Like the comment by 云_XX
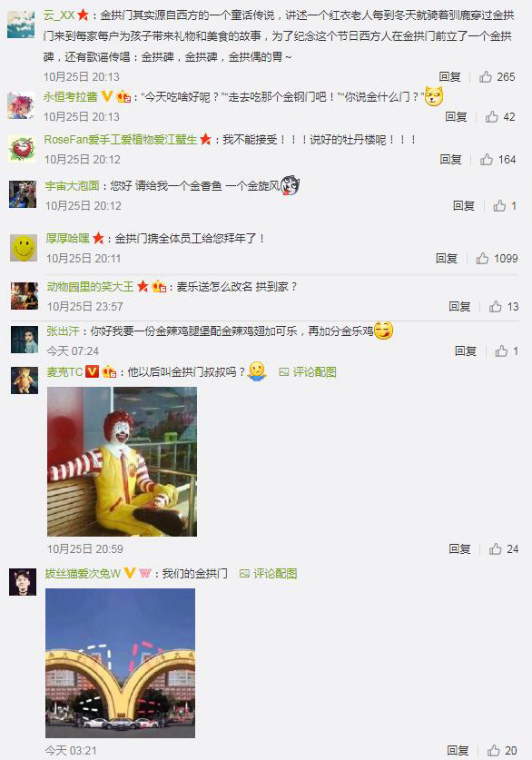The image size is (532, 760). (x=486, y=76)
